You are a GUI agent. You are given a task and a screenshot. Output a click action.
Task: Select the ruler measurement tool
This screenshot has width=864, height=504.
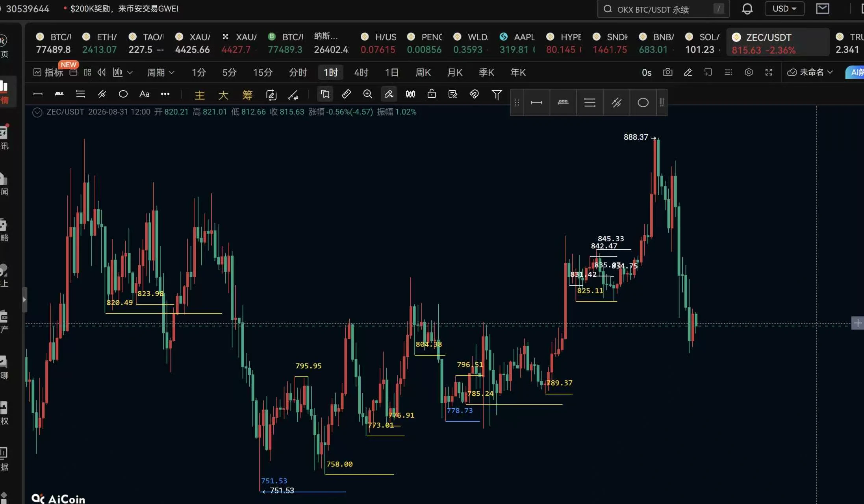[x=346, y=94]
